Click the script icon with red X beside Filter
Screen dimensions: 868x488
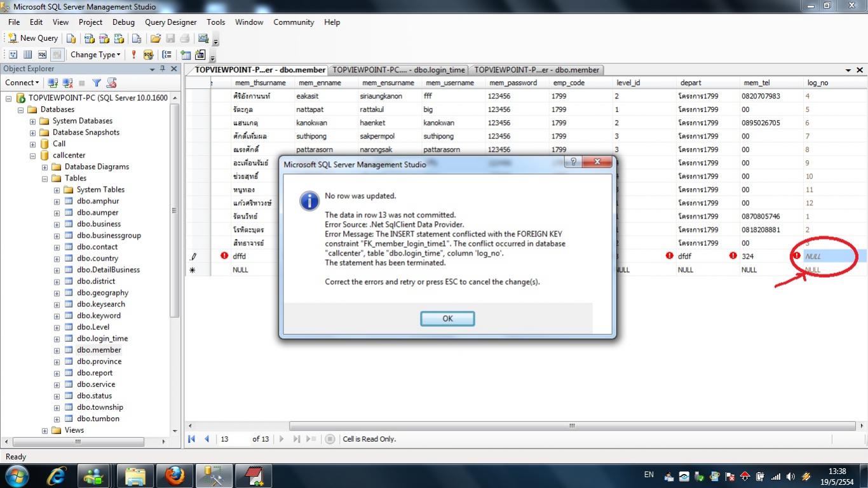112,83
